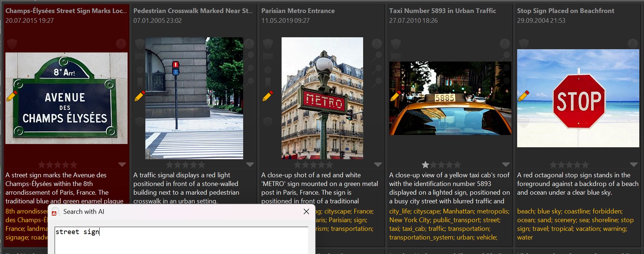The image size is (644, 254).
Task: Click the title 'Taxi Number 5893 in Urban Traffic'
Action: pos(443,11)
